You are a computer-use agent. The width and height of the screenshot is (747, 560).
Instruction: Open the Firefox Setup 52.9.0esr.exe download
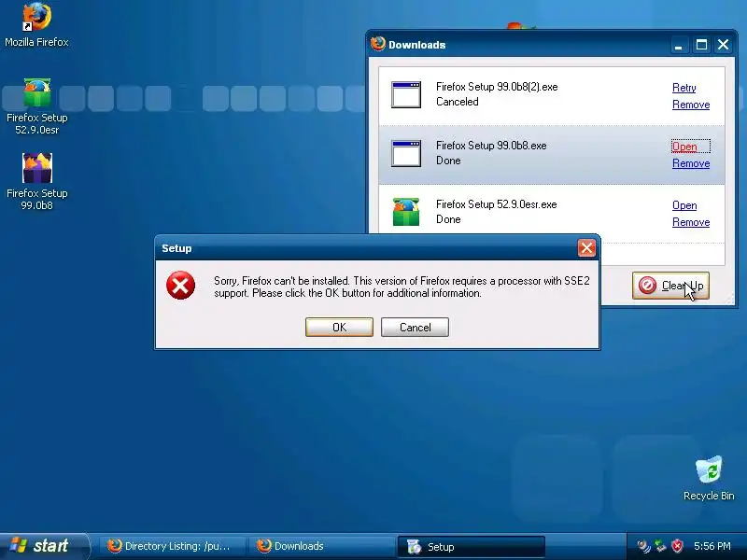pyautogui.click(x=684, y=205)
